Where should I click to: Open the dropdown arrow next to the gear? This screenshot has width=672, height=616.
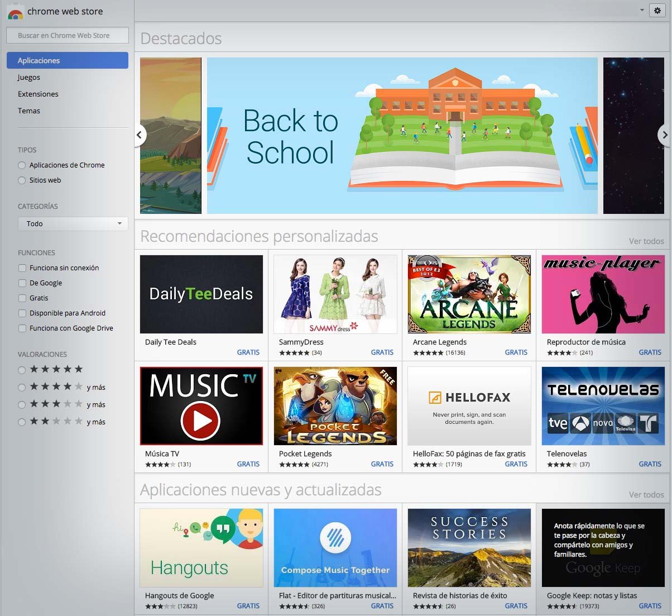[643, 9]
